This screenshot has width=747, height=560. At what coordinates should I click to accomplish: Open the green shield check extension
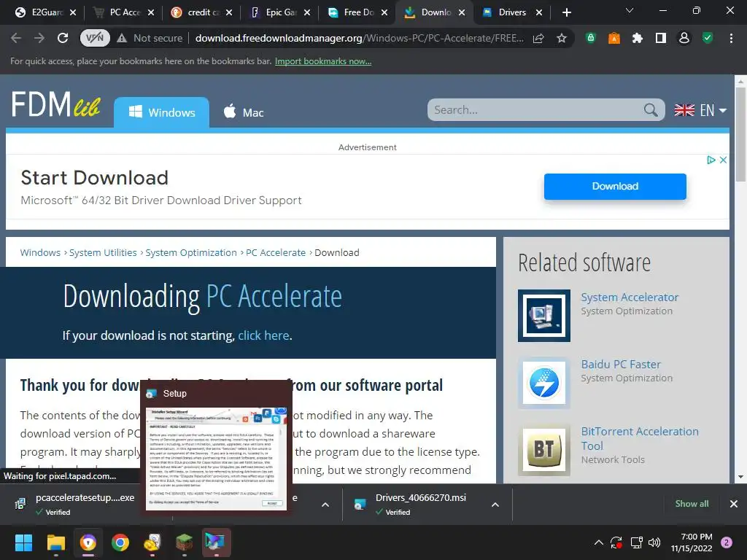(x=708, y=38)
